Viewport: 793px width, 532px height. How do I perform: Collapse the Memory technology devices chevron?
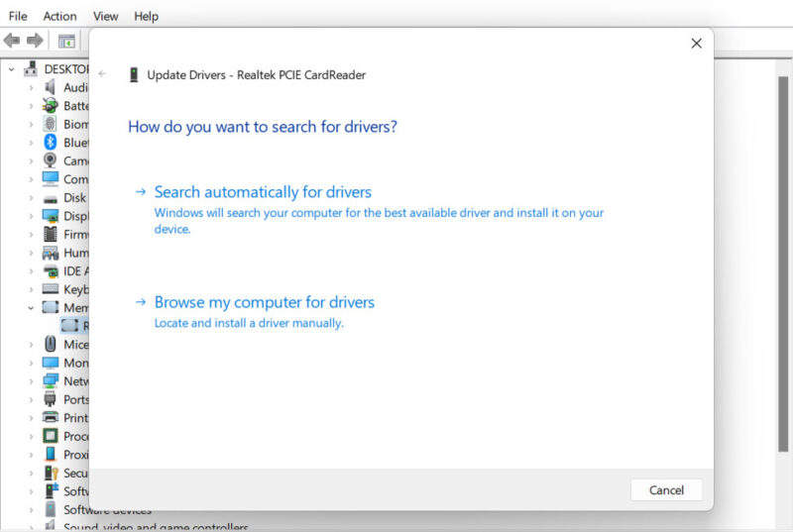31,308
